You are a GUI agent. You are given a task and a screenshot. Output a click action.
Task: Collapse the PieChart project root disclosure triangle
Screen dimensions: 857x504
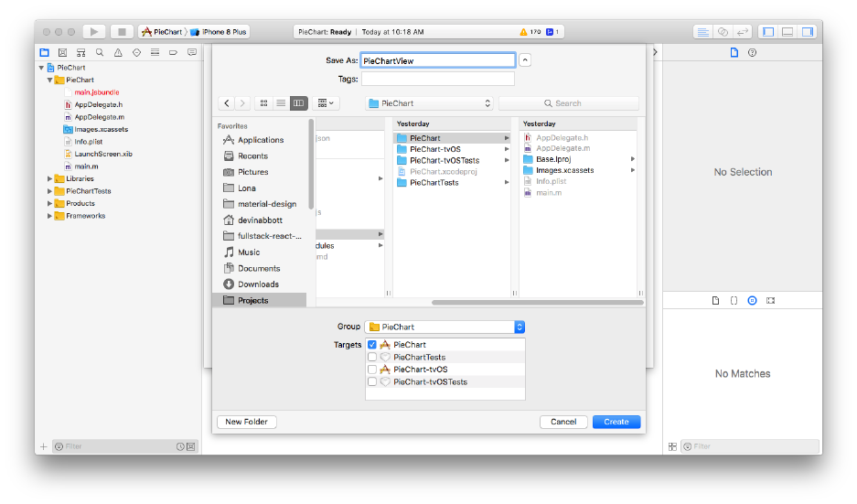(x=41, y=68)
